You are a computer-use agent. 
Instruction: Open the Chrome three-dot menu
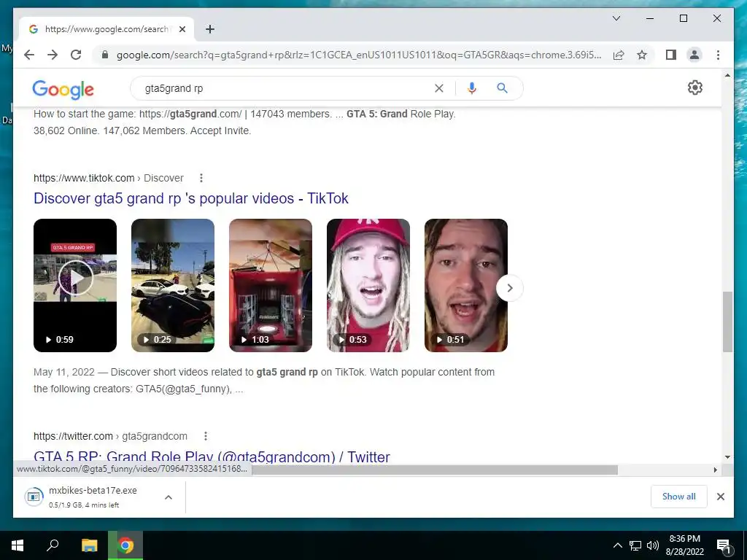[718, 55]
